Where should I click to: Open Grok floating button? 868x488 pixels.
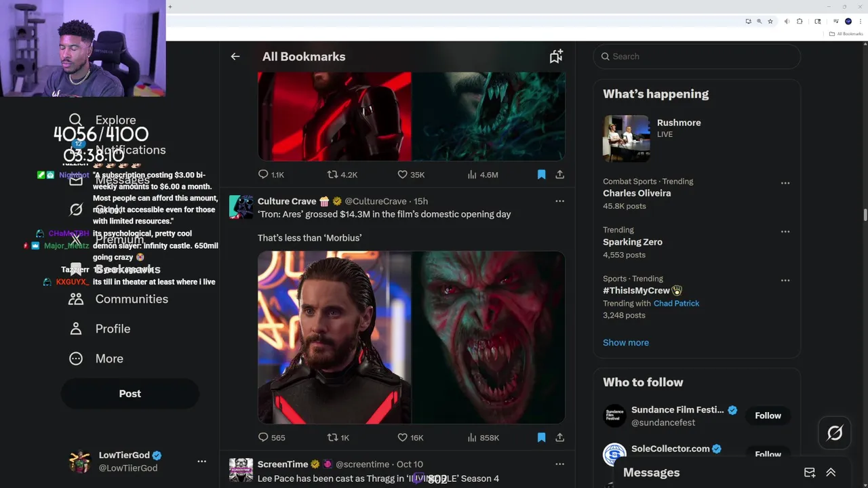pos(835,433)
